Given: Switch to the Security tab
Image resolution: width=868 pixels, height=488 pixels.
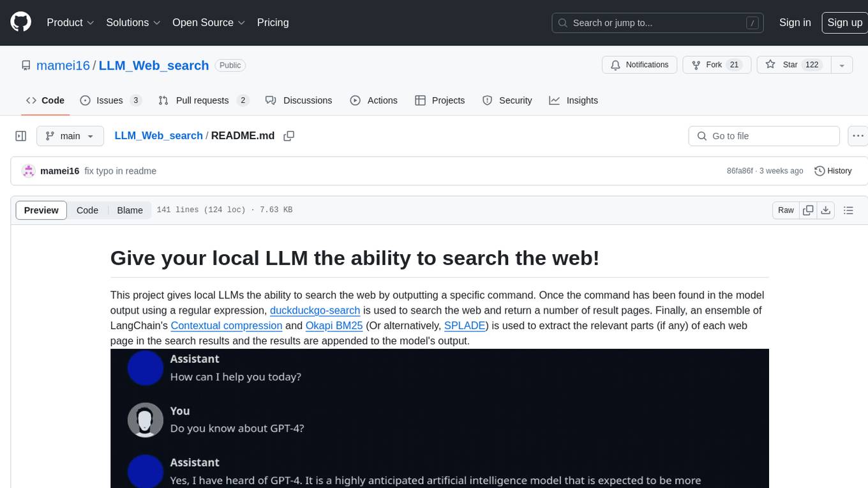Looking at the screenshot, I should (507, 100).
